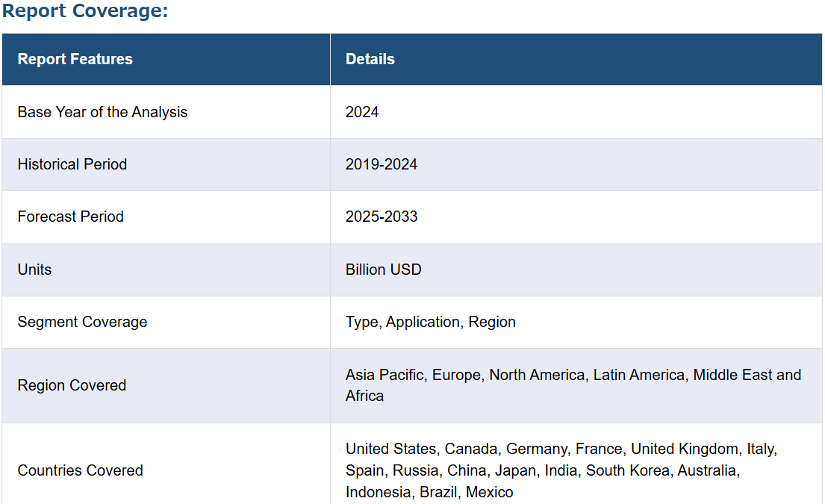Viewport: 825px width, 504px height.
Task: Click the "Region Covered" row label
Action: [x=72, y=385]
